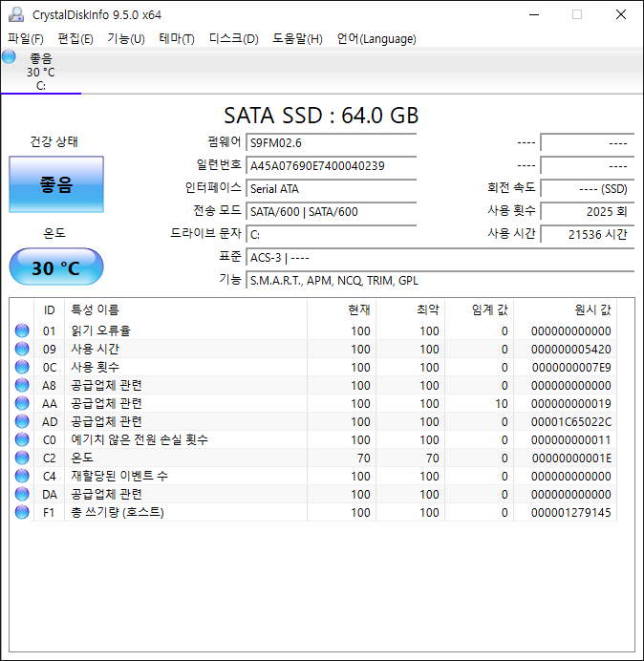The width and height of the screenshot is (644, 661).
Task: Click the 임계 값 column header
Action: click(479, 310)
